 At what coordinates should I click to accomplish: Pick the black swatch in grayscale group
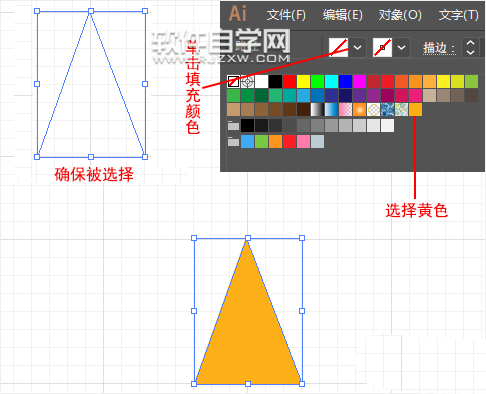247,126
